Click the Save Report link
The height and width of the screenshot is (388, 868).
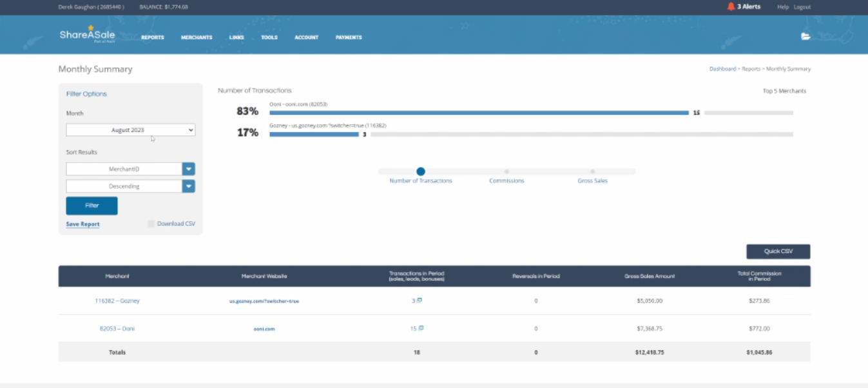[83, 224]
